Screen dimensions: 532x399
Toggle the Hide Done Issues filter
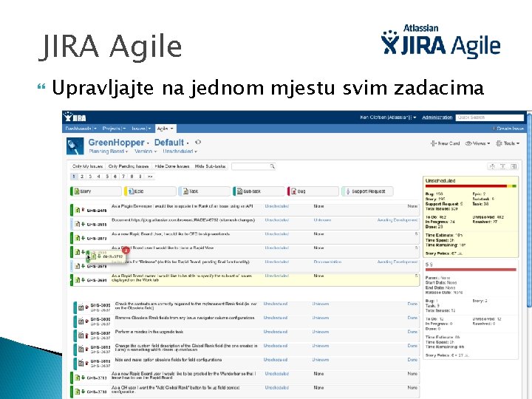pyautogui.click(x=171, y=166)
